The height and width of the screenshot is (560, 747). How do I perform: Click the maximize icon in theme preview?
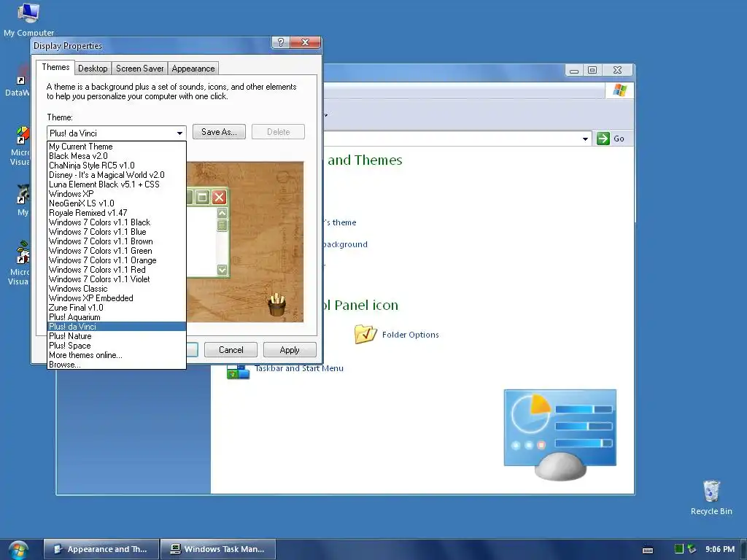(203, 197)
